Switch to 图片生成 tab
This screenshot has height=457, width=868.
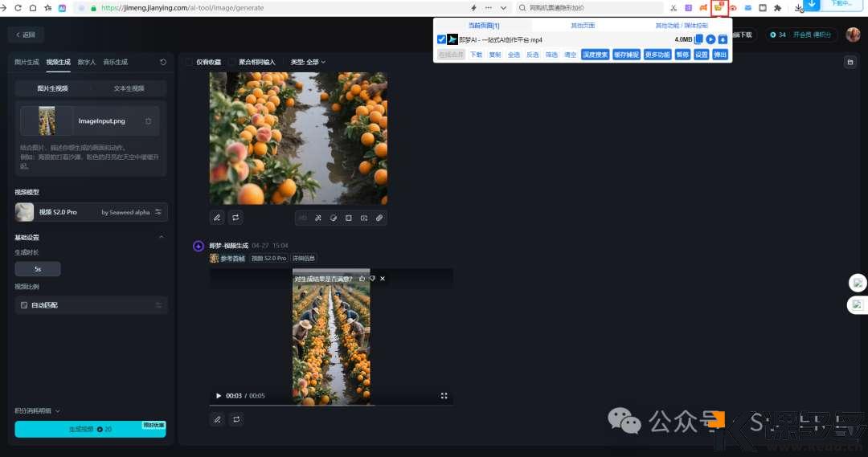pyautogui.click(x=27, y=62)
